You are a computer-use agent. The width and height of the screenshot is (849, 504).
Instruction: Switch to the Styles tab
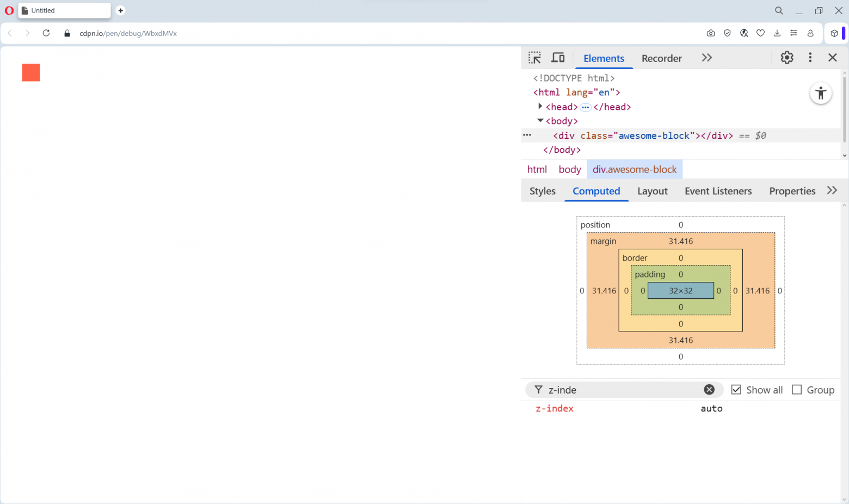[542, 191]
